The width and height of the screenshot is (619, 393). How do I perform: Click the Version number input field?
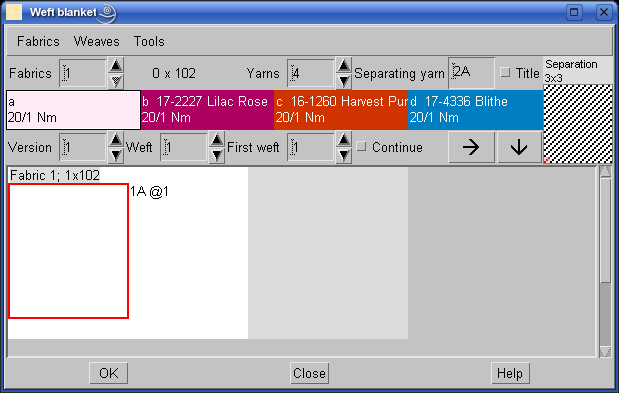pos(83,147)
